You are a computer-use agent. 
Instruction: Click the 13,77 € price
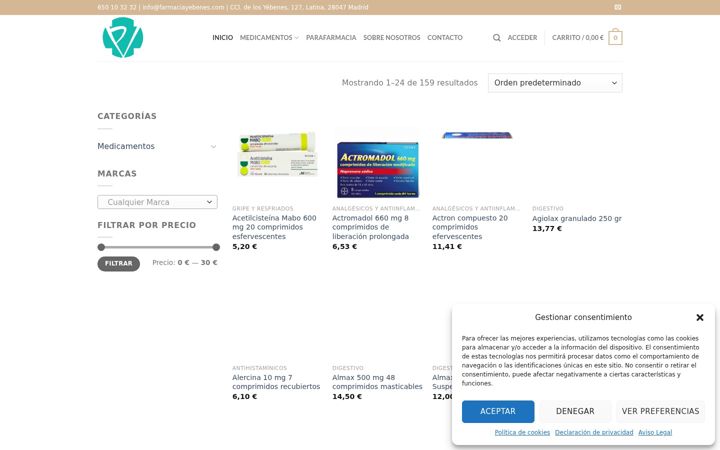point(547,229)
